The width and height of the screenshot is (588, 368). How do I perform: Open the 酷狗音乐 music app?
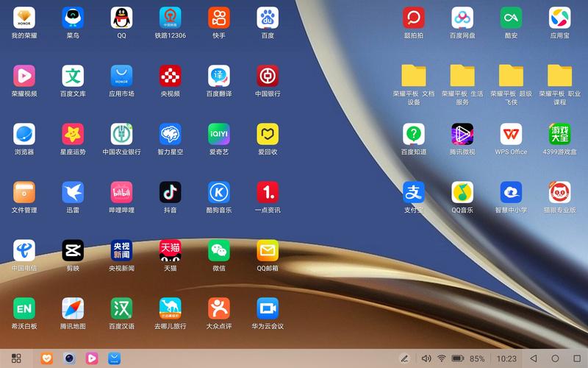tap(219, 192)
